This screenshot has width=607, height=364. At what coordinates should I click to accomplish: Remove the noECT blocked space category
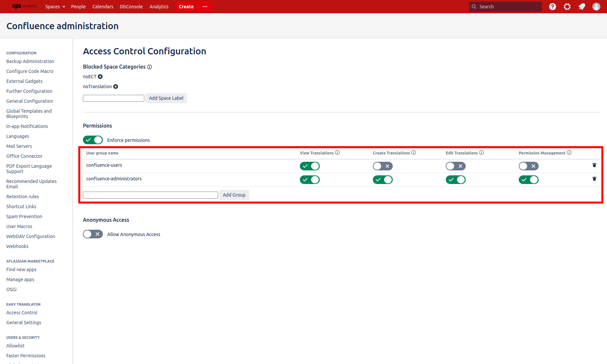click(x=100, y=77)
